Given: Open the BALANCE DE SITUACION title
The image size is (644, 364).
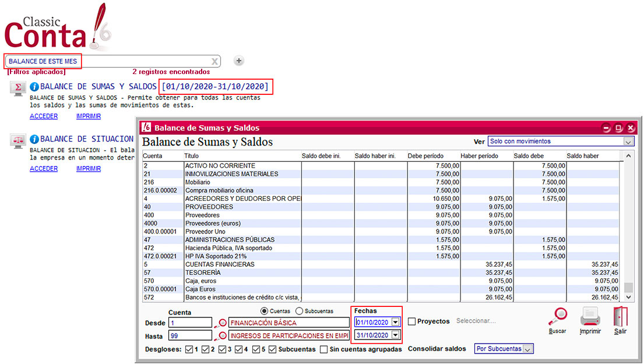Looking at the screenshot, I should [x=87, y=139].
